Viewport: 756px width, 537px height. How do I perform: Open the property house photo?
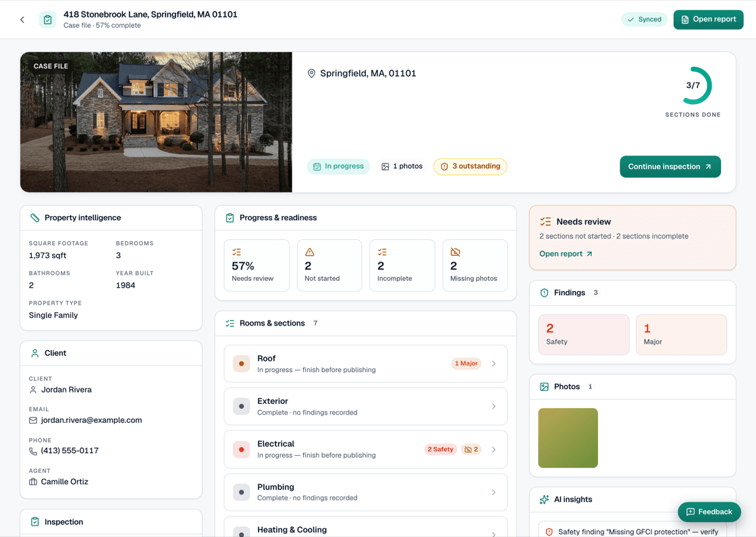tap(156, 122)
